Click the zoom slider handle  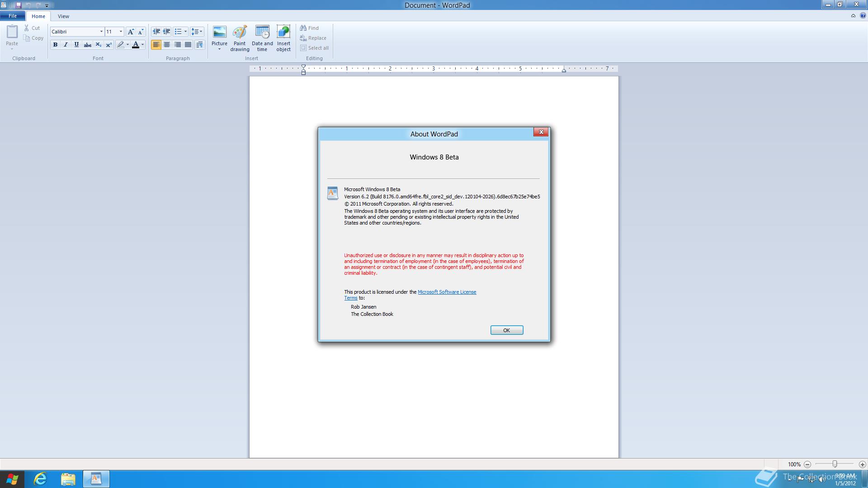point(835,464)
